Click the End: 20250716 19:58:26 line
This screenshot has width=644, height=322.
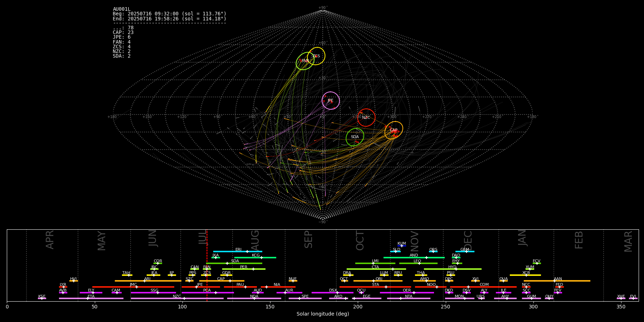[x=170, y=19]
